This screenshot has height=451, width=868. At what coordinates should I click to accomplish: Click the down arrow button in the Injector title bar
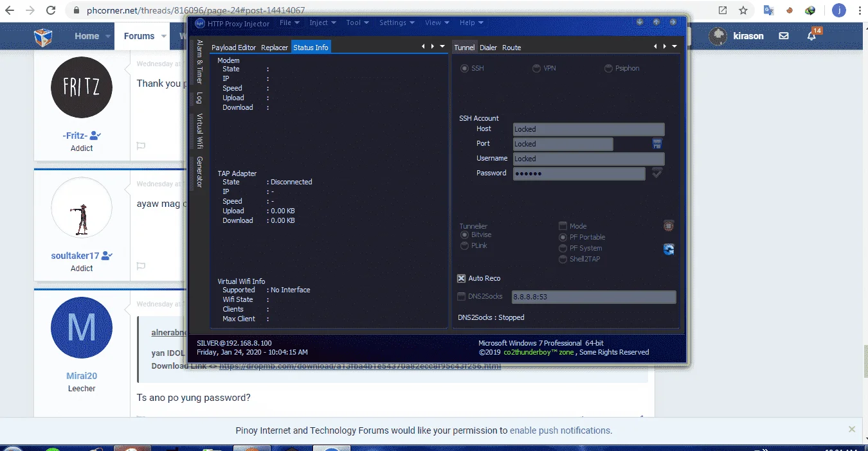point(640,22)
